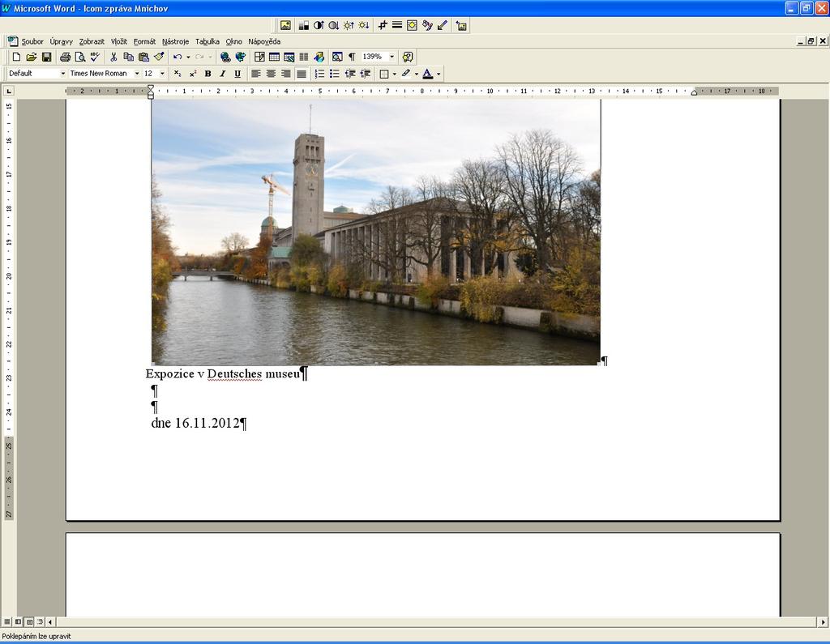Create a new blank document
Image resolution: width=830 pixels, height=644 pixels.
pos(16,57)
